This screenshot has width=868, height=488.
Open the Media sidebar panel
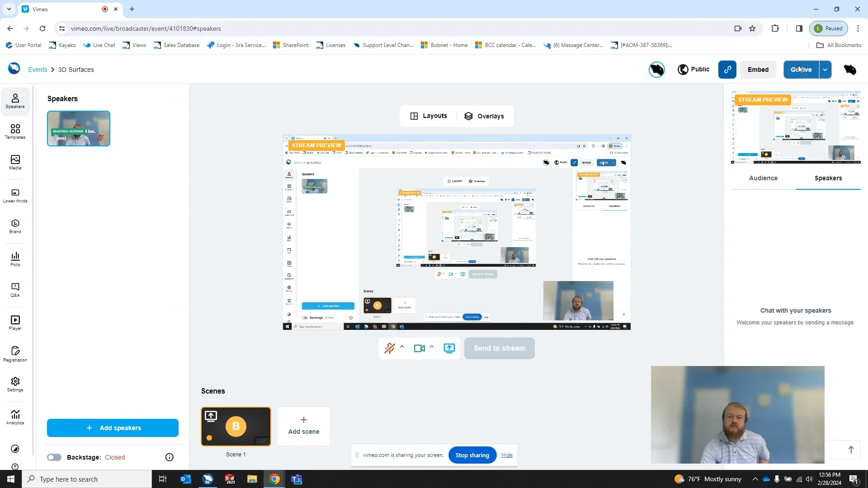coord(15,163)
